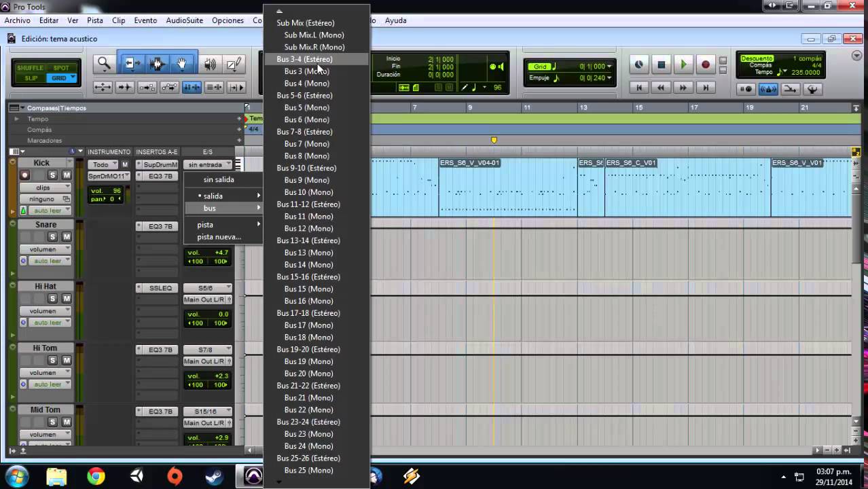Mute the Snare track
Viewport: 868px width, 489px height.
tap(67, 236)
